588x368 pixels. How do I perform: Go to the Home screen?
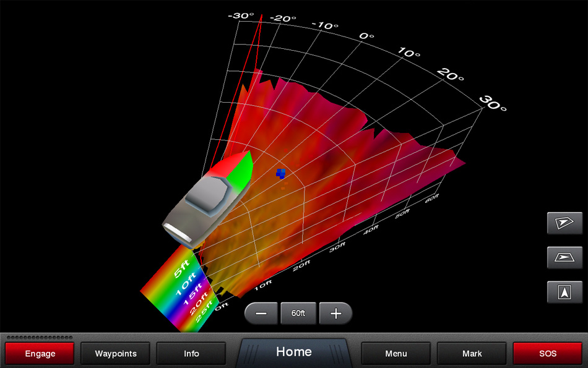[293, 352]
